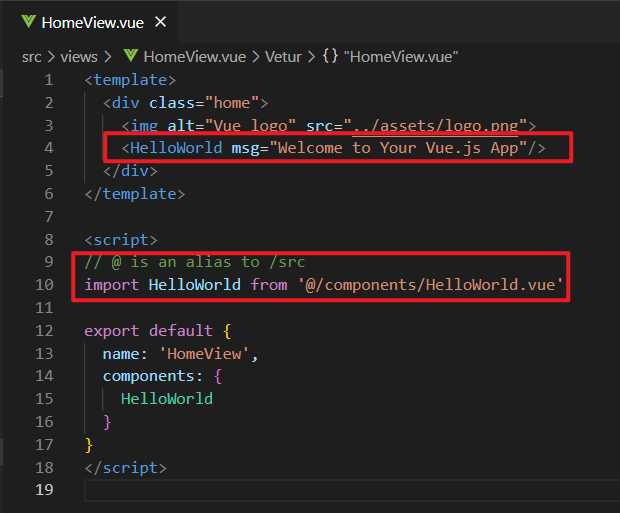Open the "HomeView.vue" symbol breadcrumb

(401, 57)
